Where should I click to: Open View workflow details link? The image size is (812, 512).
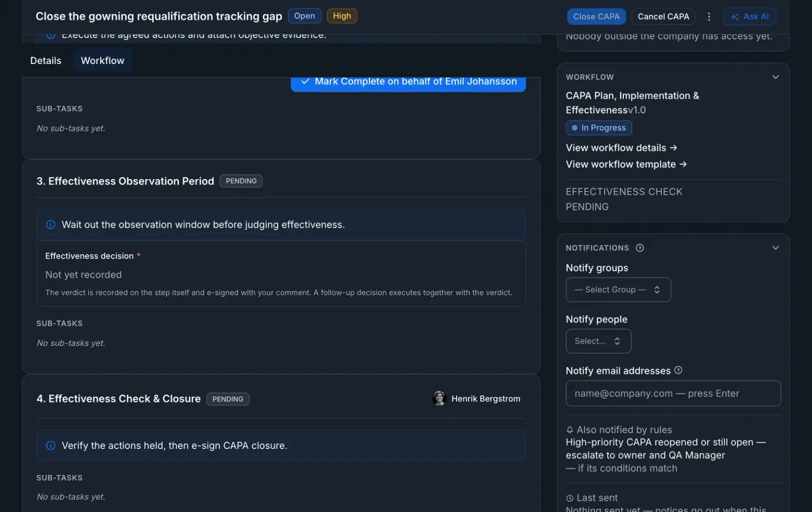pyautogui.click(x=622, y=148)
